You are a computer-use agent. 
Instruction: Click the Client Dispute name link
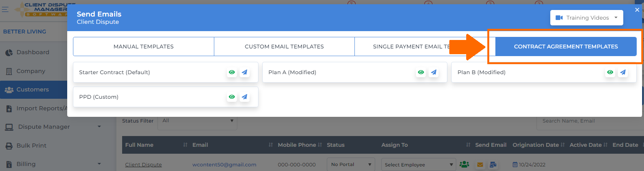[143, 164]
